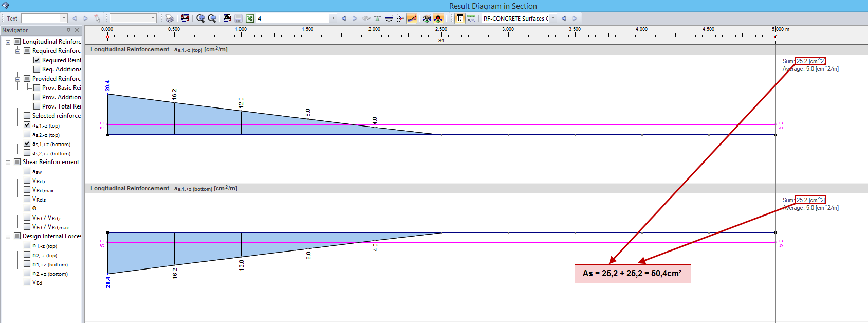This screenshot has height=323, width=868.
Task: Check VRd,s checkbox
Action: 27,199
